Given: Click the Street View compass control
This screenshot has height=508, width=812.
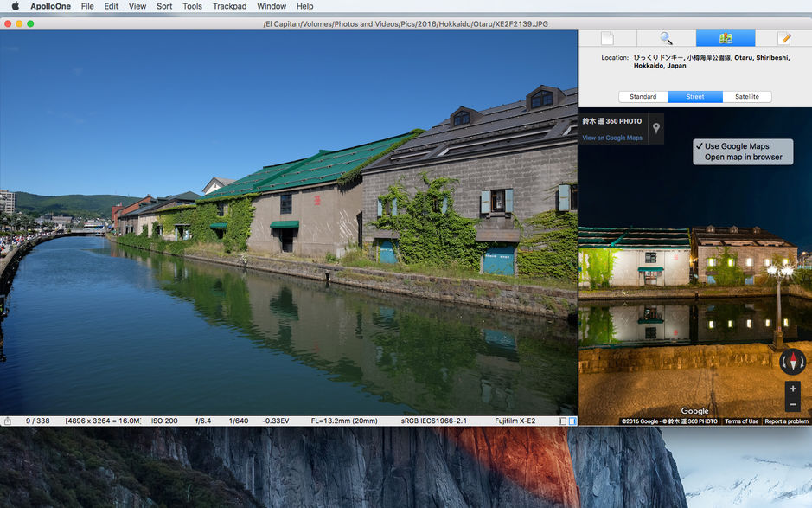Looking at the screenshot, I should point(792,361).
